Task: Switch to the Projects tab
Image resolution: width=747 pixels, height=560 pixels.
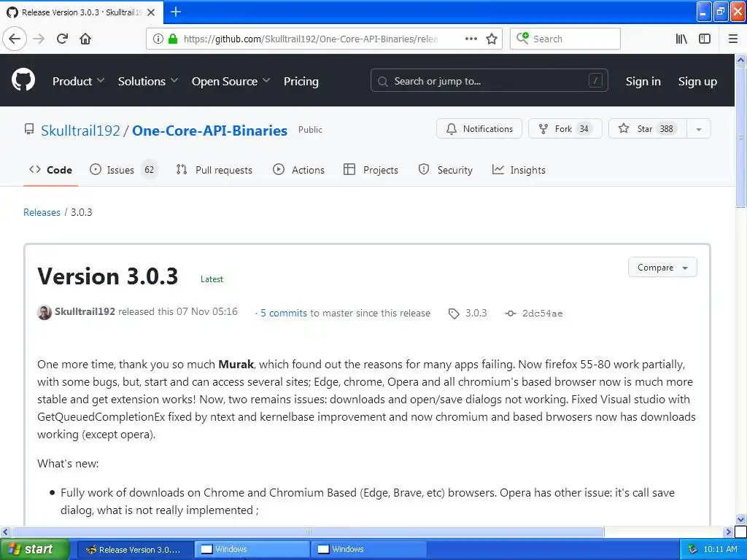Action: click(x=371, y=170)
